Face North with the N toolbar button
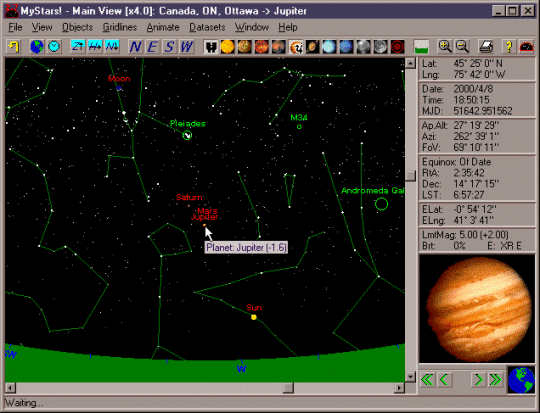This screenshot has width=540, height=413. pos(135,47)
